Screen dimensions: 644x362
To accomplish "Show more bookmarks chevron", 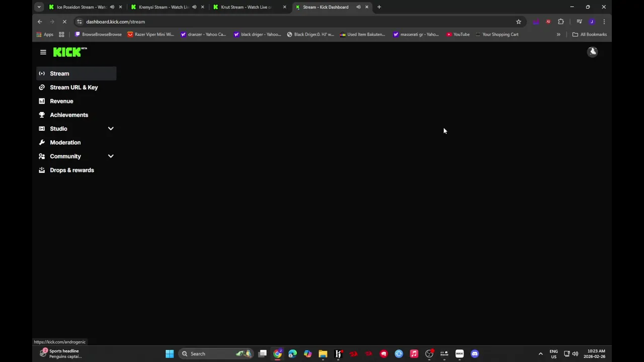I will coord(558,35).
